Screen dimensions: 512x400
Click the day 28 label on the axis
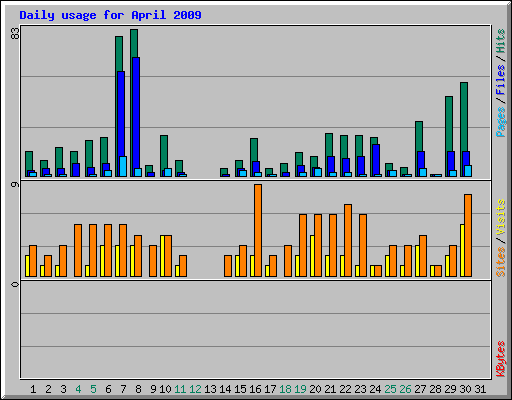pyautogui.click(x=435, y=389)
